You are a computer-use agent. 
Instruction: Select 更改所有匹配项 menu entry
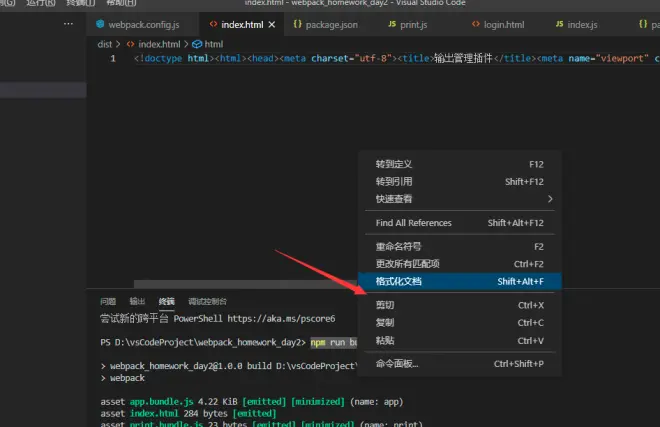point(460,264)
